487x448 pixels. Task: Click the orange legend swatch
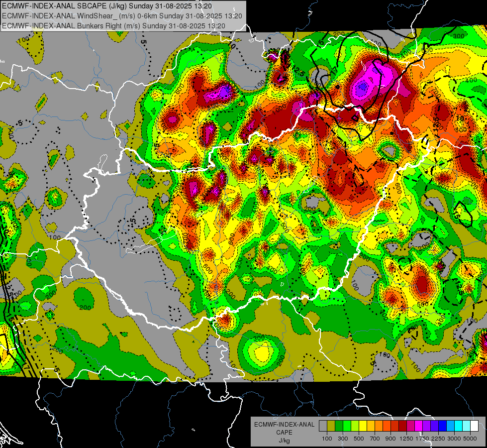coord(379,426)
